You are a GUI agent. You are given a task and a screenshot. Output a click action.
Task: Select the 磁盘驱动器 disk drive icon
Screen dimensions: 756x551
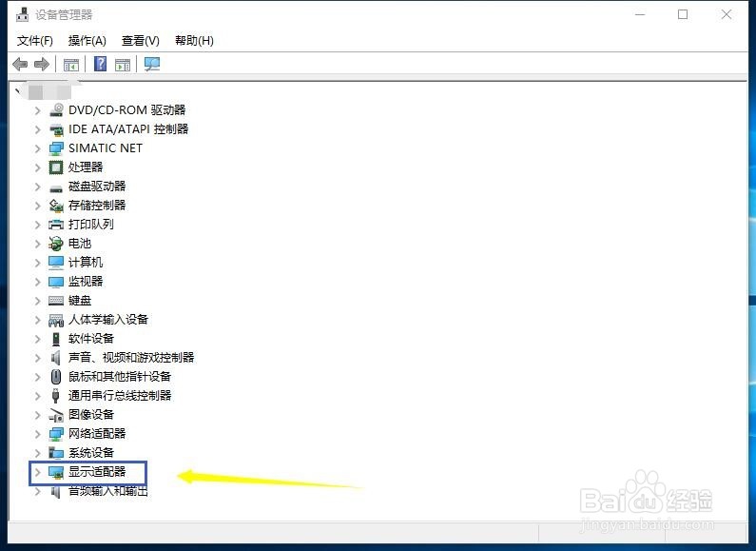pos(56,187)
